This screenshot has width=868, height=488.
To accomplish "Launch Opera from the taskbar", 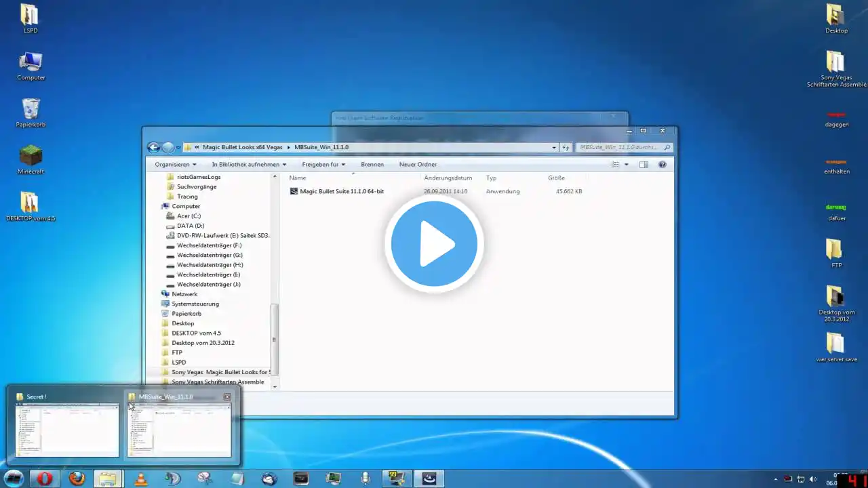I will [45, 479].
